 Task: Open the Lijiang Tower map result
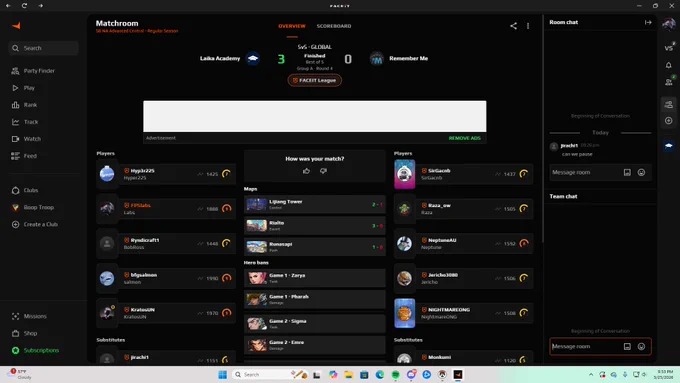314,204
